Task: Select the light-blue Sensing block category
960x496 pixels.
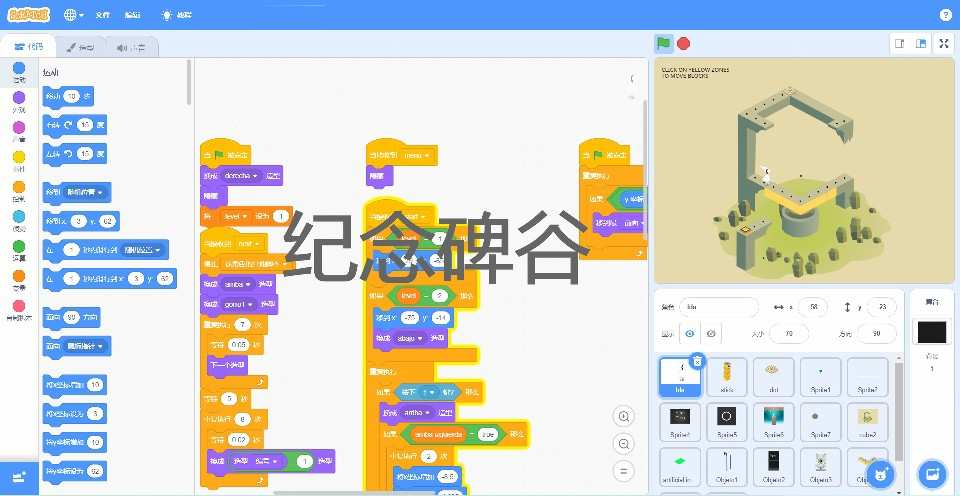Action: click(19, 220)
